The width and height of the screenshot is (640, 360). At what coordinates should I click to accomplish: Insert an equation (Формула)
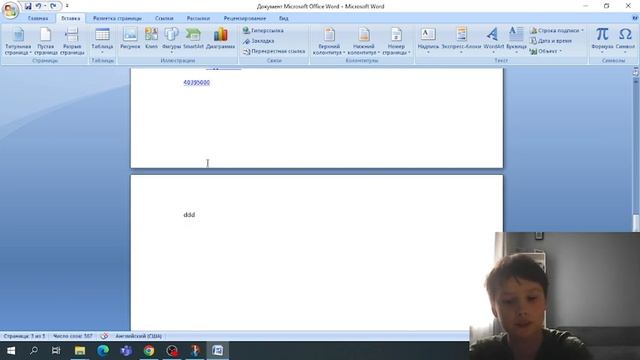coord(602,40)
